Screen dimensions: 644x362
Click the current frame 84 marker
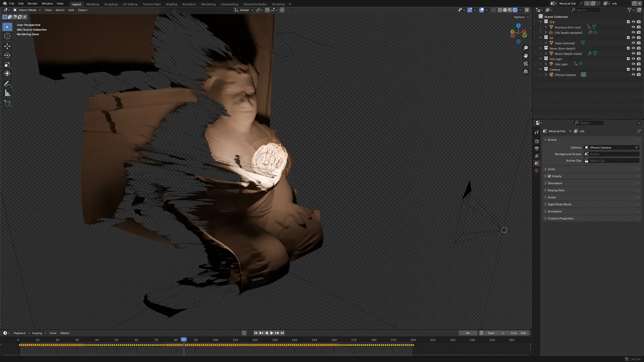coord(184,339)
